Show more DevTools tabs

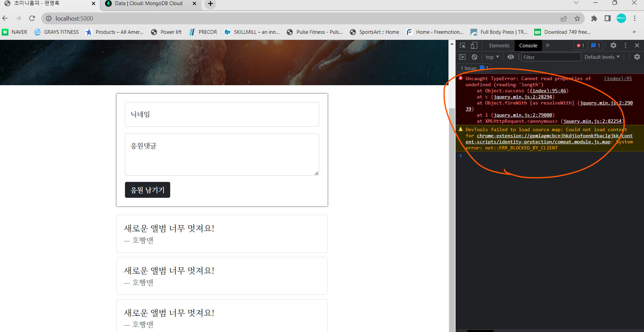[547, 46]
